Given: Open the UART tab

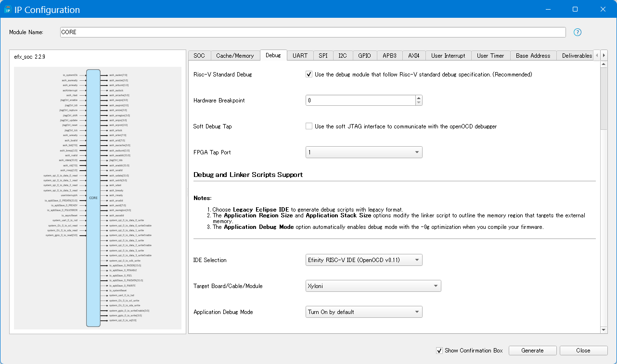Looking at the screenshot, I should [300, 56].
